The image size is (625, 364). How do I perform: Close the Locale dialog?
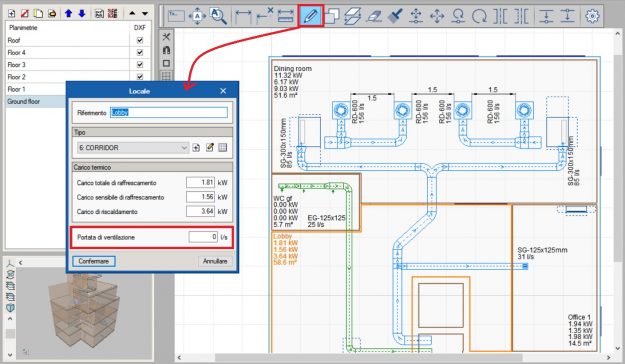click(x=223, y=91)
